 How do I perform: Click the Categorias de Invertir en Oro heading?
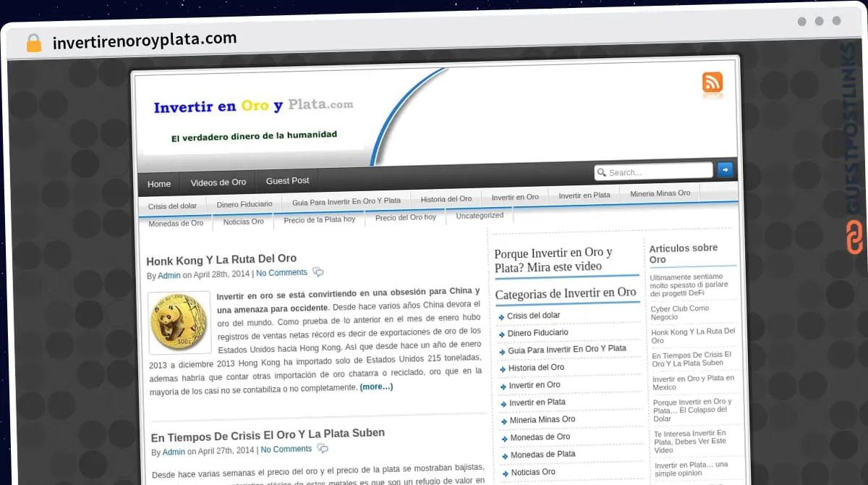coord(566,294)
